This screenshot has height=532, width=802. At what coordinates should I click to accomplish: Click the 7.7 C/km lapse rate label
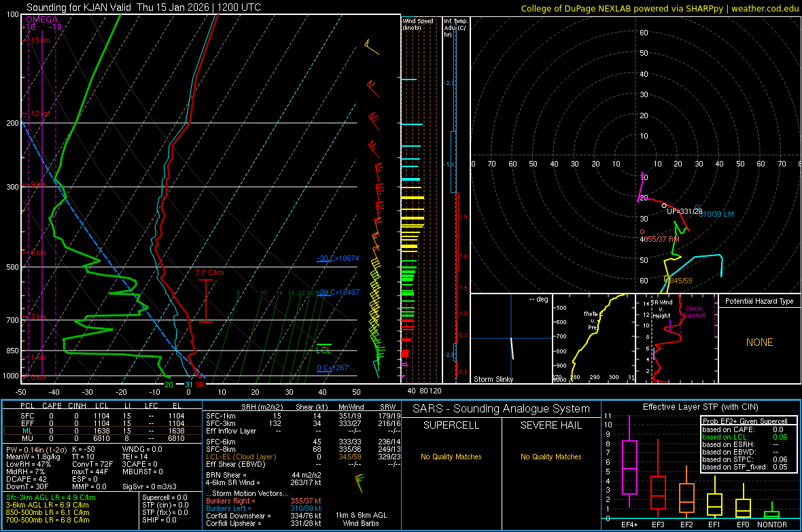(x=210, y=272)
